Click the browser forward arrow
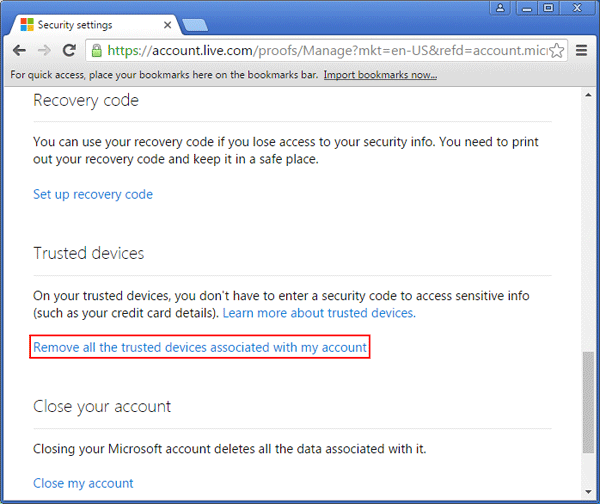 43,49
